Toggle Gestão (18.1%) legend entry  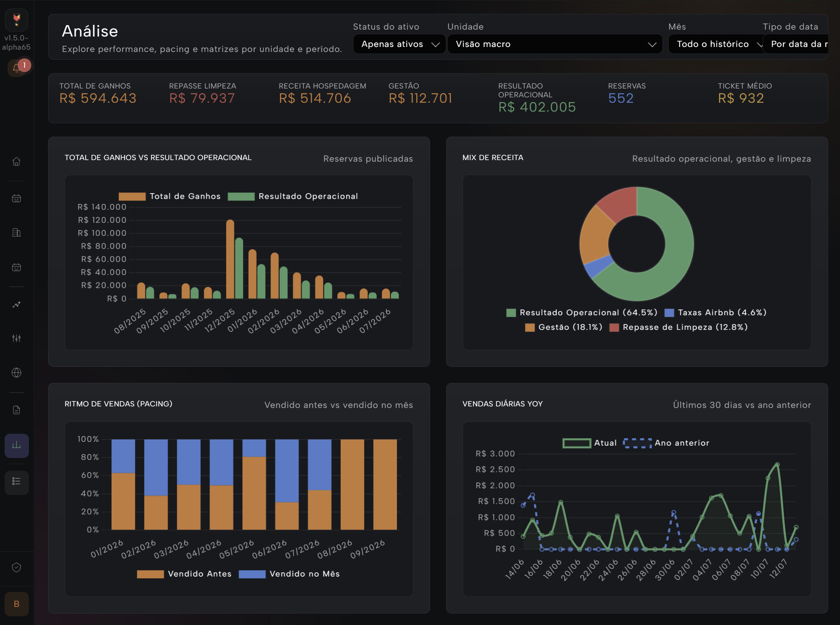pyautogui.click(x=564, y=327)
